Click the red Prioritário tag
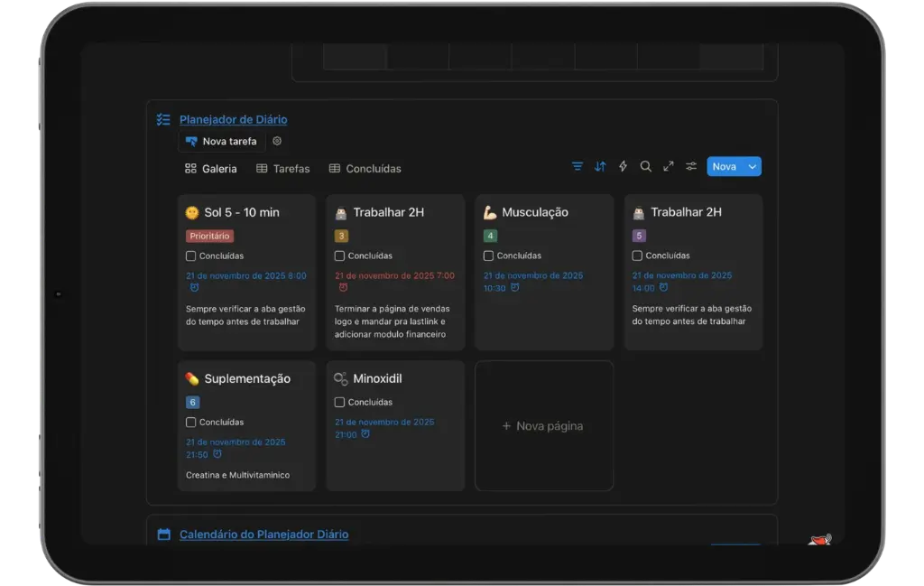 (209, 236)
